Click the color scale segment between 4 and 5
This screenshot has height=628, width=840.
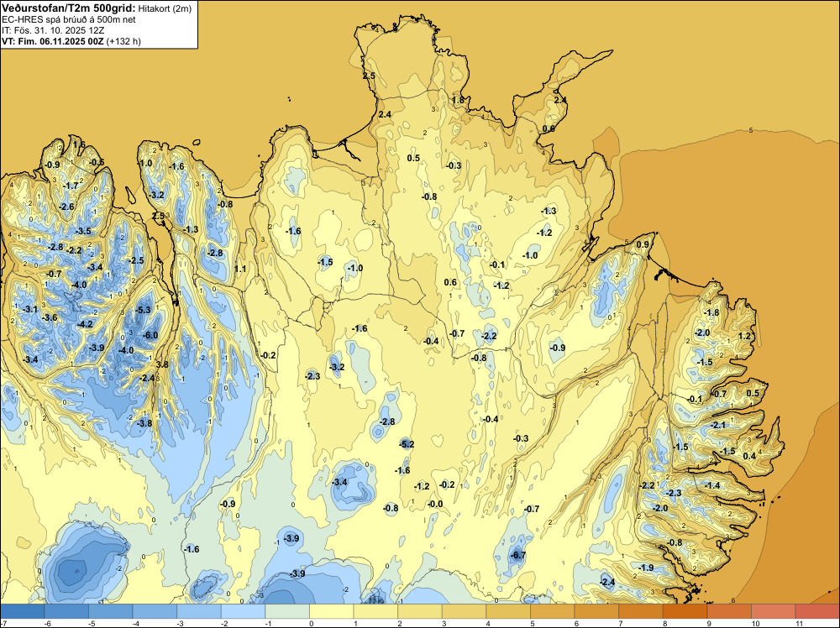(508, 611)
